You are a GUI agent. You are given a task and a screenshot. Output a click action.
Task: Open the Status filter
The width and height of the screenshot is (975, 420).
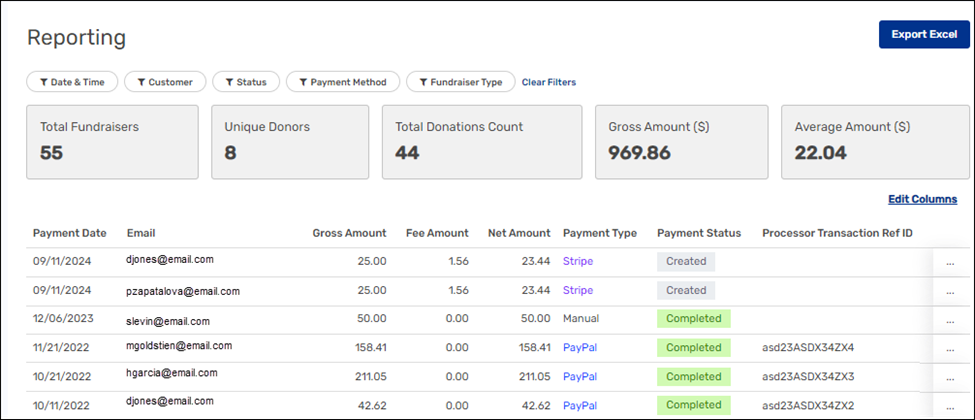pos(245,82)
